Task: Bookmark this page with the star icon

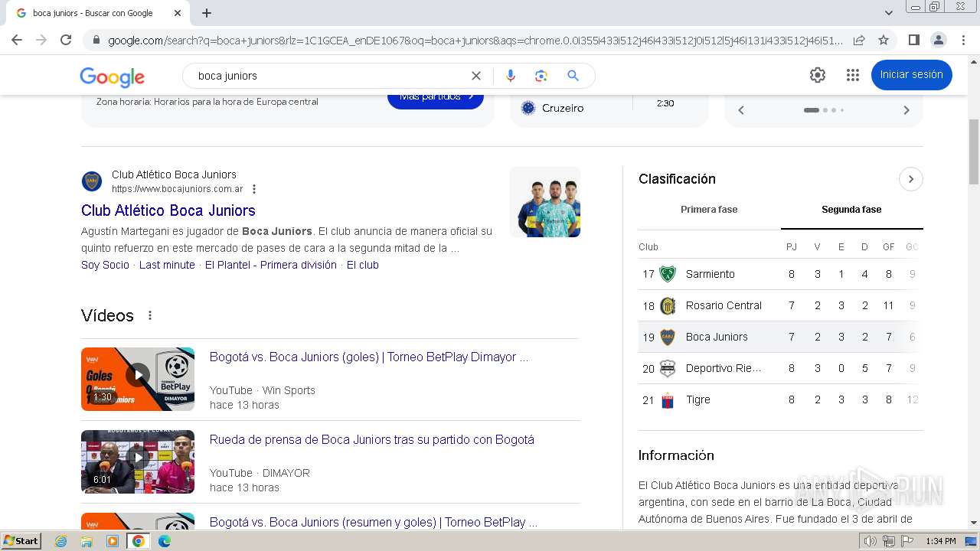Action: [x=884, y=40]
